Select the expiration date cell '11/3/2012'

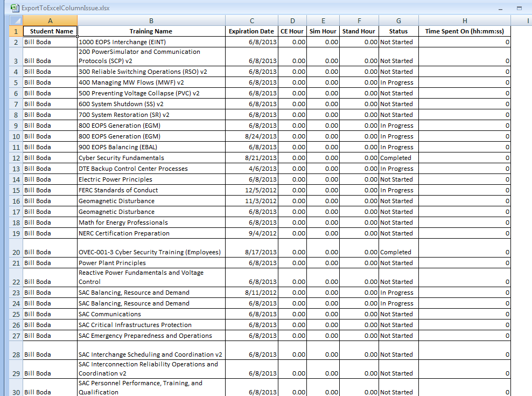click(252, 201)
